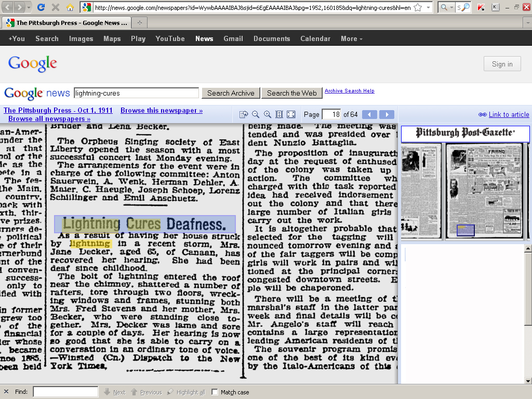Click the view article/document icon in viewer toolbar
The width and height of the screenshot is (532, 399).
tap(244, 114)
